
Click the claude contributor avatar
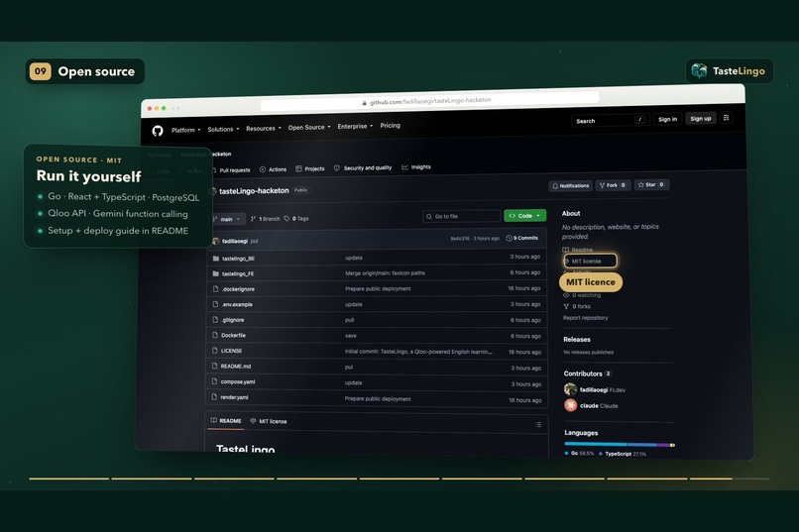(571, 405)
